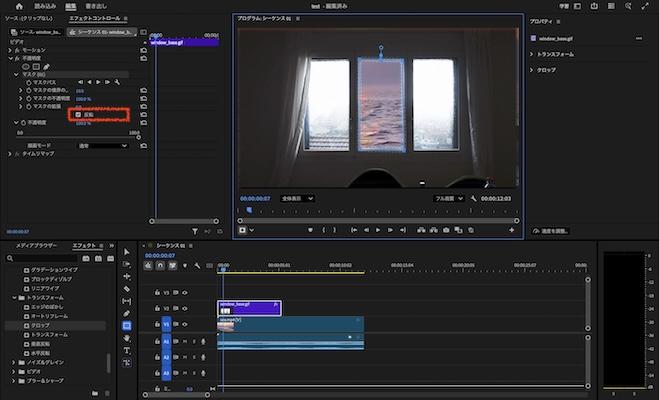
Task: Select the Type tool in the toolbar
Action: tap(127, 350)
